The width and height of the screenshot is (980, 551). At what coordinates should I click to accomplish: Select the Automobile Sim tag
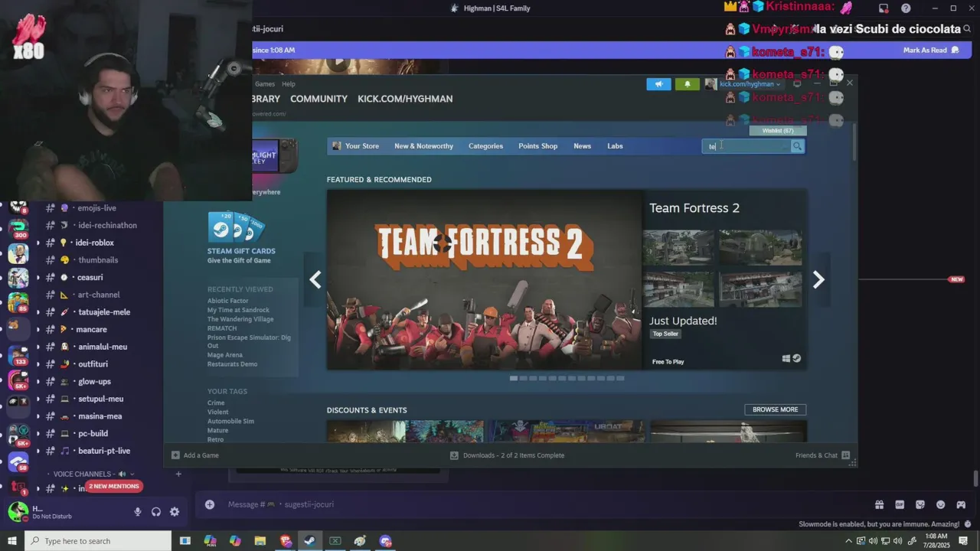coord(230,421)
